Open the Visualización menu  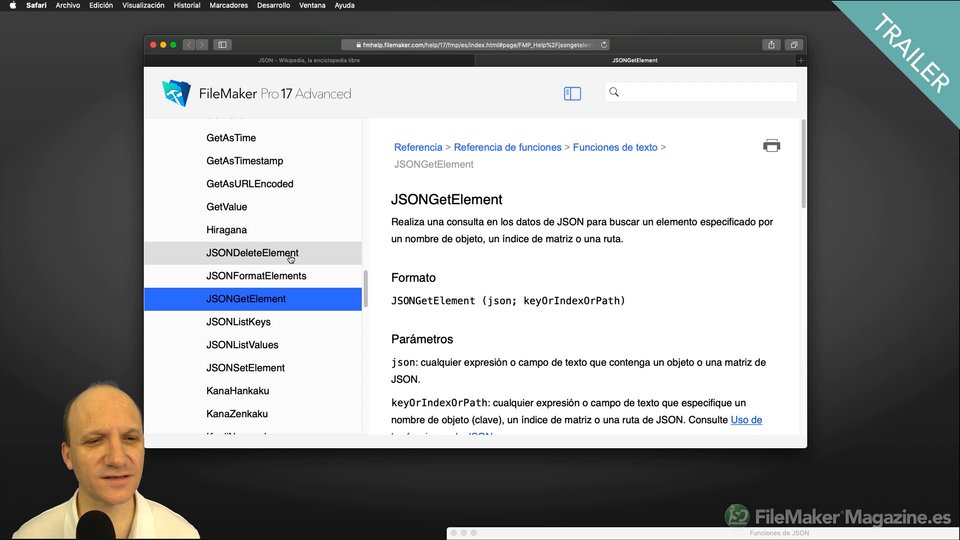click(143, 5)
